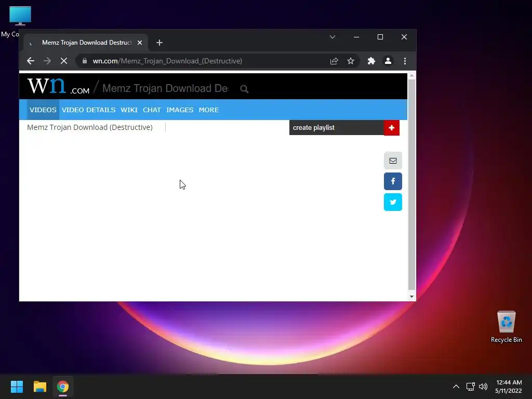Open the Extensions puzzle icon
The image size is (532, 399).
click(x=371, y=61)
